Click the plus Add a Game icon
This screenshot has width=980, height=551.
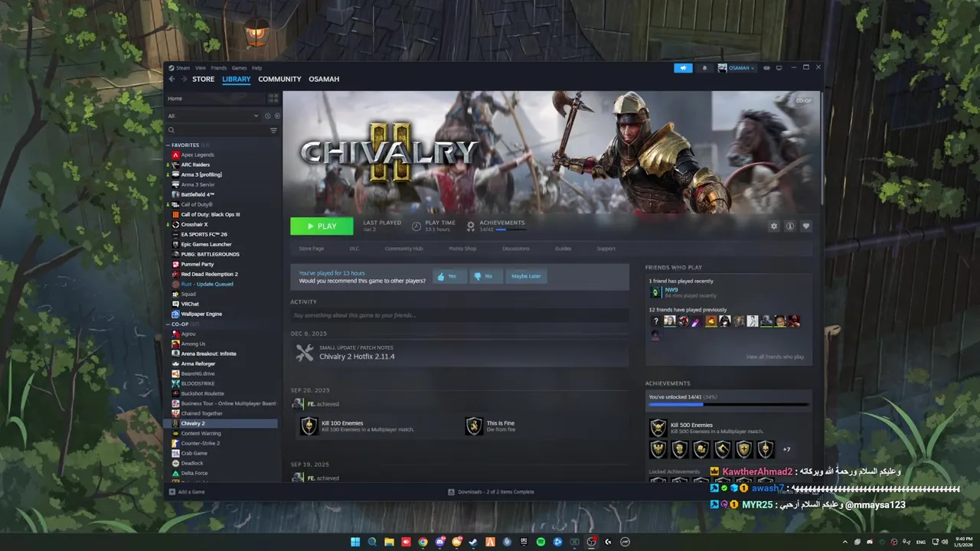click(x=171, y=492)
